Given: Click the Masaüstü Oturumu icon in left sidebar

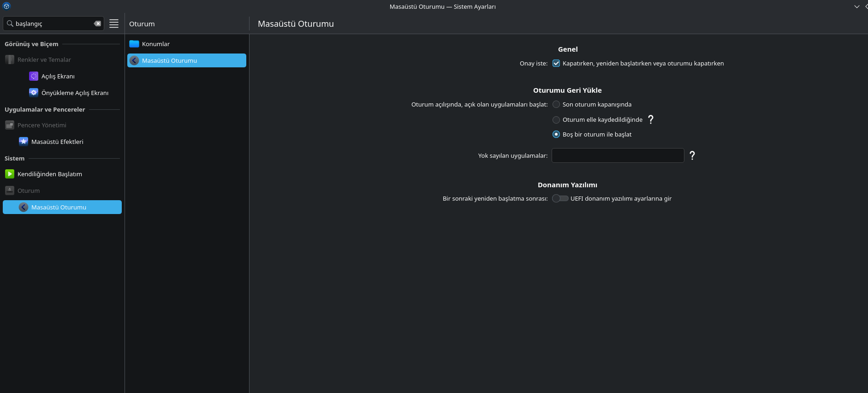Looking at the screenshot, I should pos(24,207).
